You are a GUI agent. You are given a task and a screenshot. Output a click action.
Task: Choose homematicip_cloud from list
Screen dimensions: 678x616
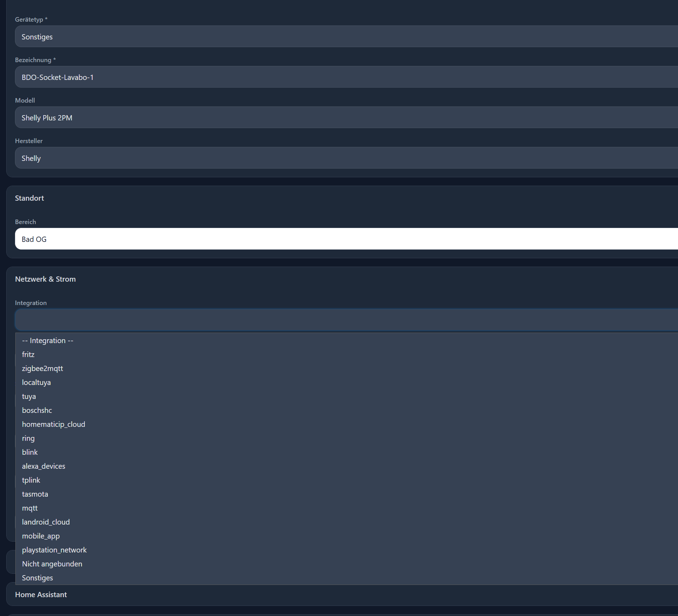tap(53, 424)
